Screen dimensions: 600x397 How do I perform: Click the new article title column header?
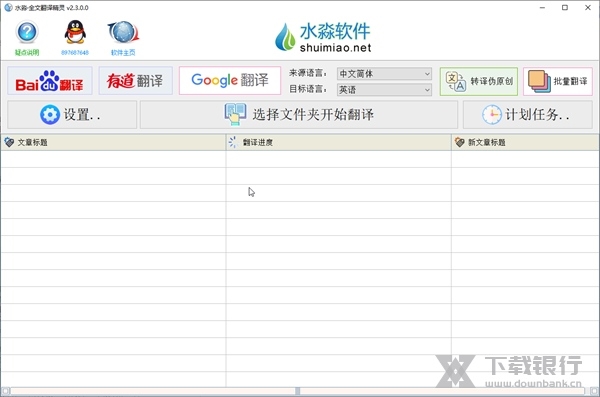click(525, 142)
